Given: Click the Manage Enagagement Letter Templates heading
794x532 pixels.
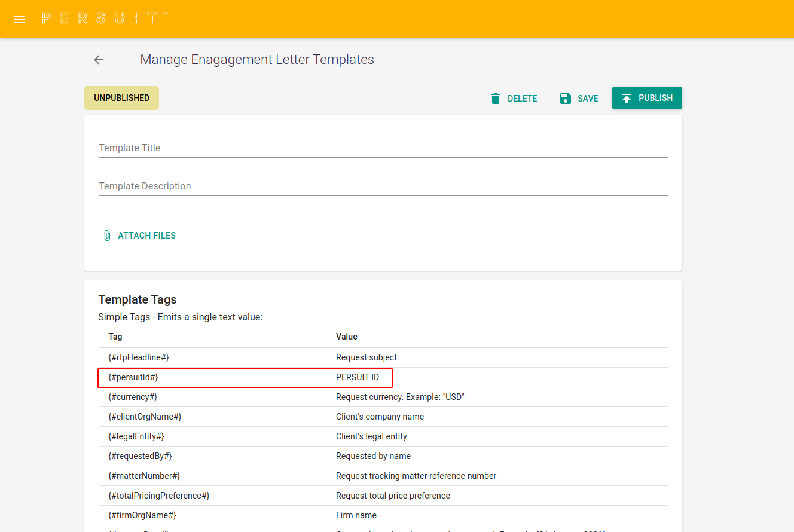Looking at the screenshot, I should pos(257,60).
